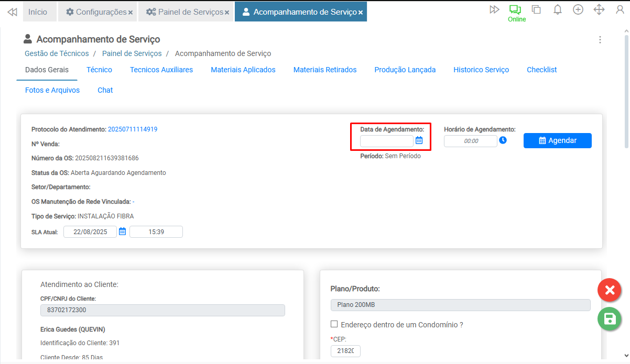Switch to the Materiais Aplicados tab
Screen dimensions: 630x364
pos(243,70)
